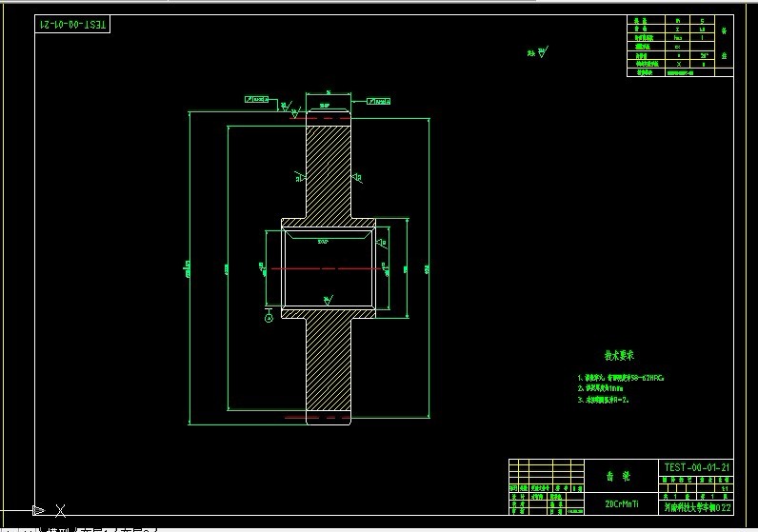The height and width of the screenshot is (532, 758).
Task: Click the UCS origin icon in the corner
Action: point(39,510)
